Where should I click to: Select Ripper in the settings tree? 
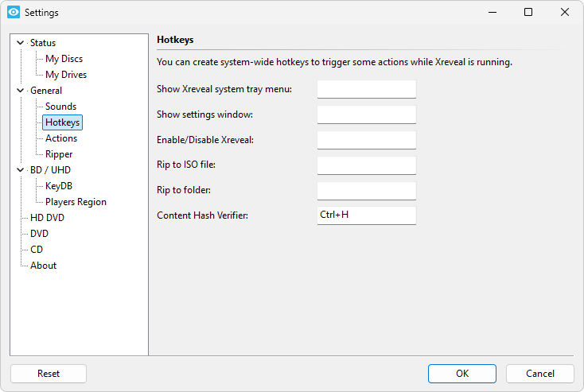click(x=59, y=154)
